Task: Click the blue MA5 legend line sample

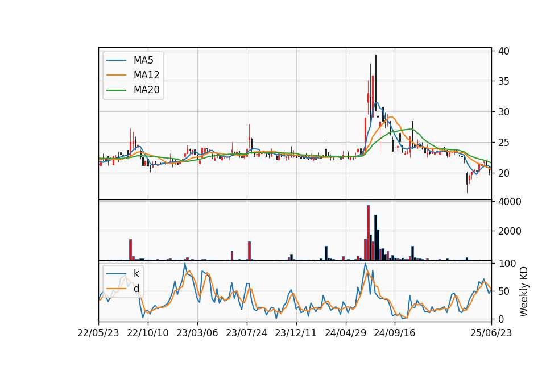Action: coord(116,60)
